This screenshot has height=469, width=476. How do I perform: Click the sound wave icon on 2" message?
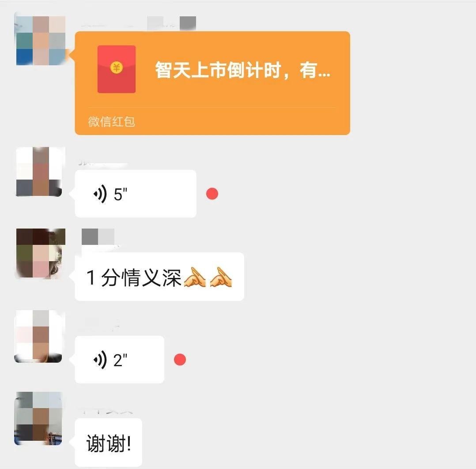coord(100,360)
